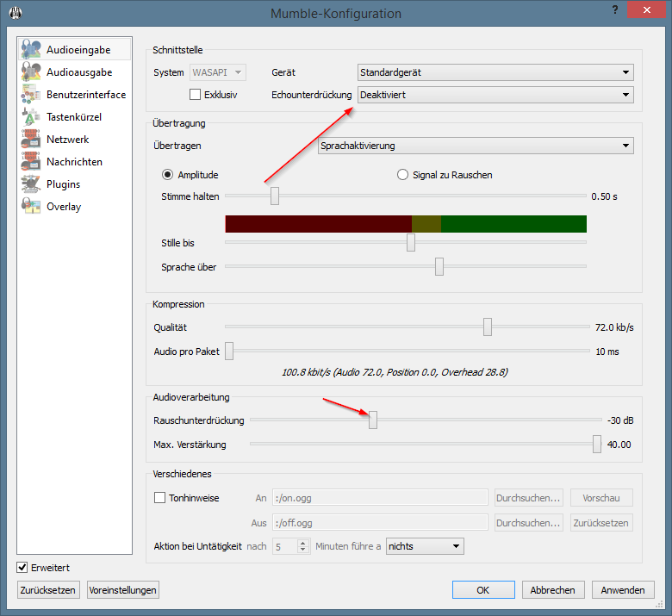672x616 pixels.
Task: Click OK to confirm settings
Action: coord(483,590)
